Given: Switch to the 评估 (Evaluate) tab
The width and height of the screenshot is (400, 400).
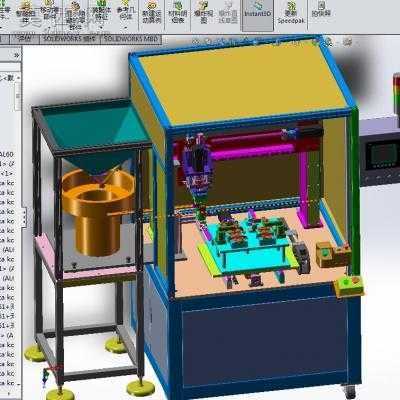Looking at the screenshot, I should pos(25,39).
